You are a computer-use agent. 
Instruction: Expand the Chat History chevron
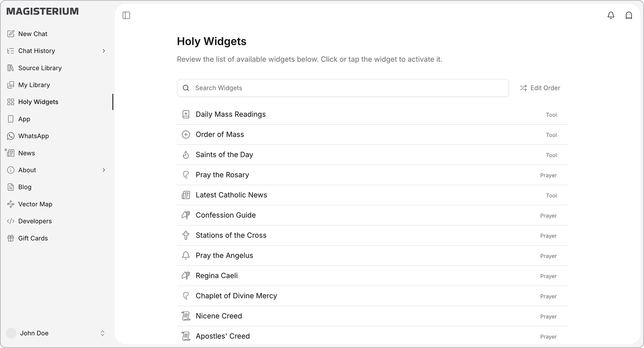(x=104, y=51)
